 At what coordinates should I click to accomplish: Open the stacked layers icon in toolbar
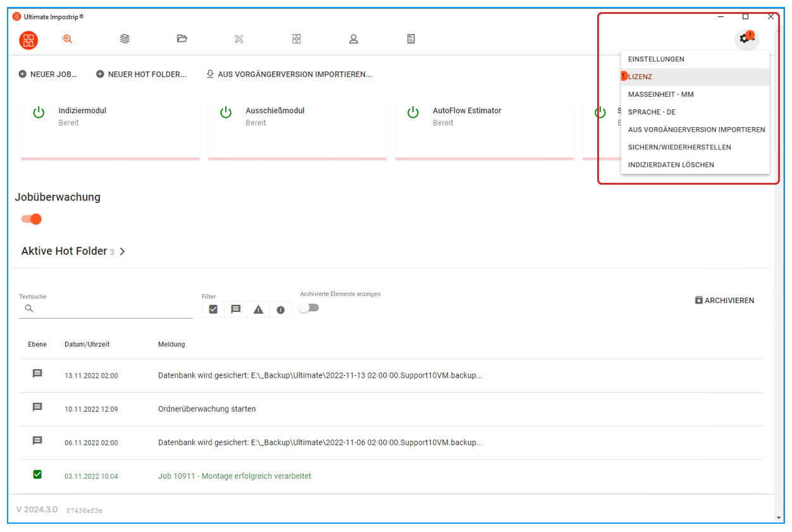125,39
